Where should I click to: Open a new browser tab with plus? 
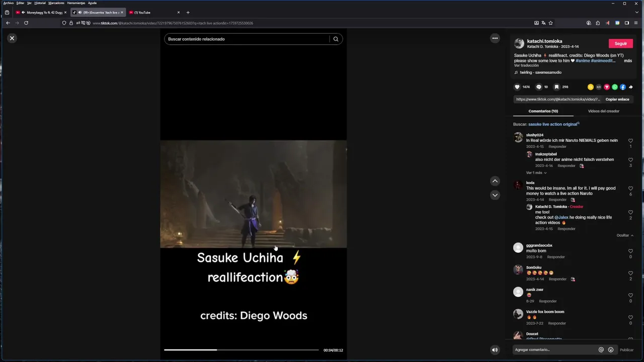tap(188, 13)
